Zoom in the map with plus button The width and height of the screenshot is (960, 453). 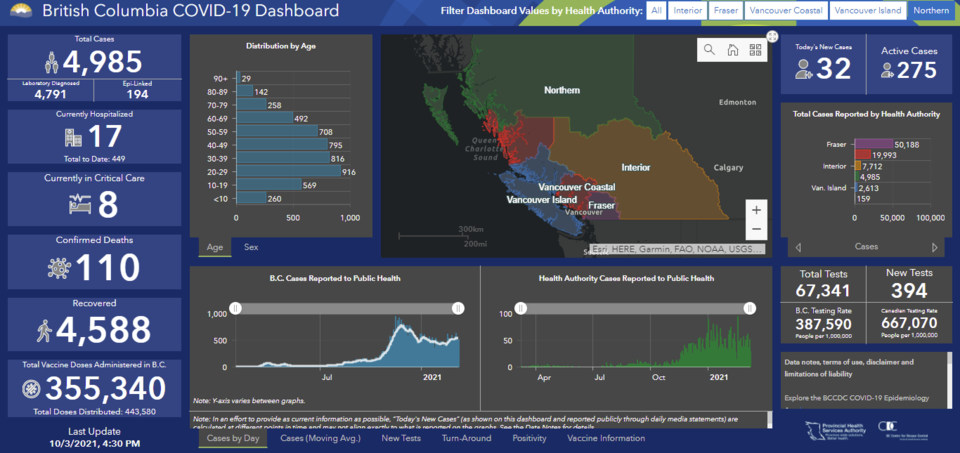tap(756, 210)
